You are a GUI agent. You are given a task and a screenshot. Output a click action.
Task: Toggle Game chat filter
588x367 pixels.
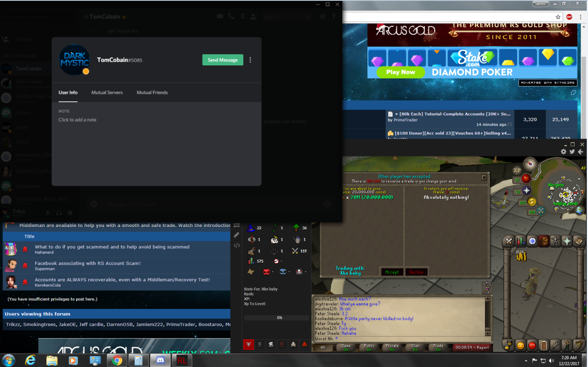[x=346, y=347]
